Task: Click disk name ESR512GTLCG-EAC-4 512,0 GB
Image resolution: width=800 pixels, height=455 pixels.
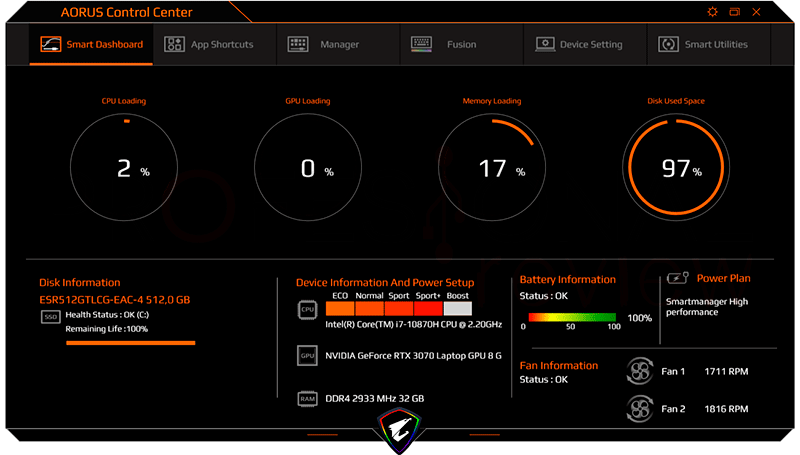Action: coord(115,299)
